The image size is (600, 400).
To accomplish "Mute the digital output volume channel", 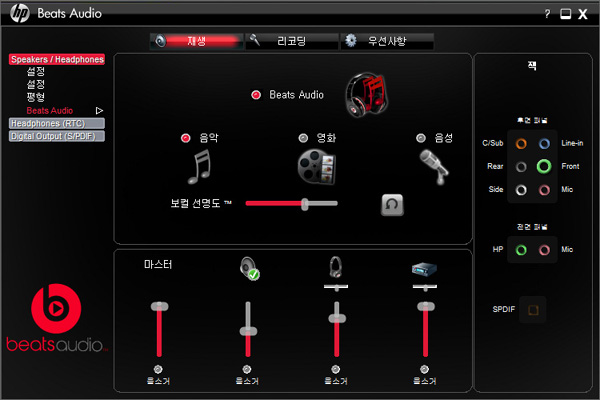I will tap(424, 369).
